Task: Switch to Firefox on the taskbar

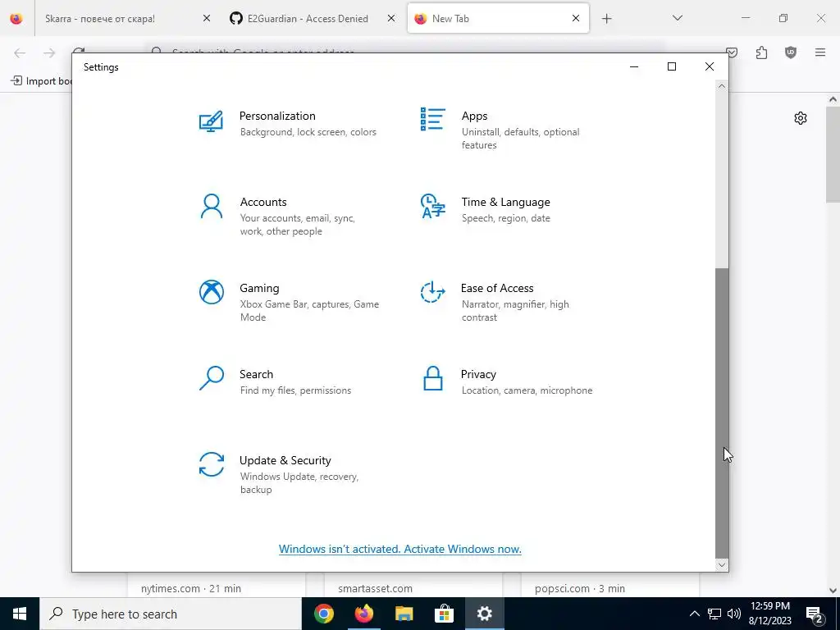Action: (363, 614)
